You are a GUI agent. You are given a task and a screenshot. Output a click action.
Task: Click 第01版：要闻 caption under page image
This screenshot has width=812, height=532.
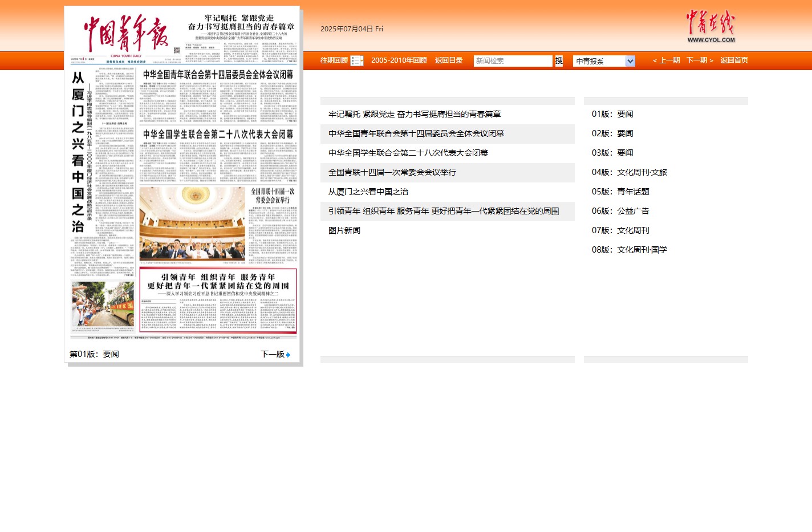click(94, 354)
